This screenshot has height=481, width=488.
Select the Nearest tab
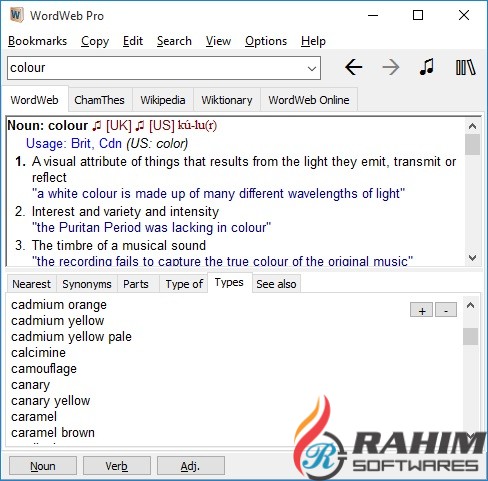pos(32,284)
